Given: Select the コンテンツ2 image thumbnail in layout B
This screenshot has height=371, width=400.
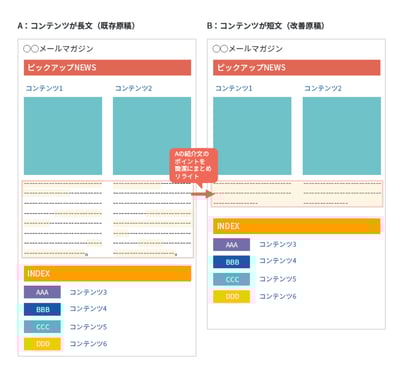Looking at the screenshot, I should click(x=342, y=136).
